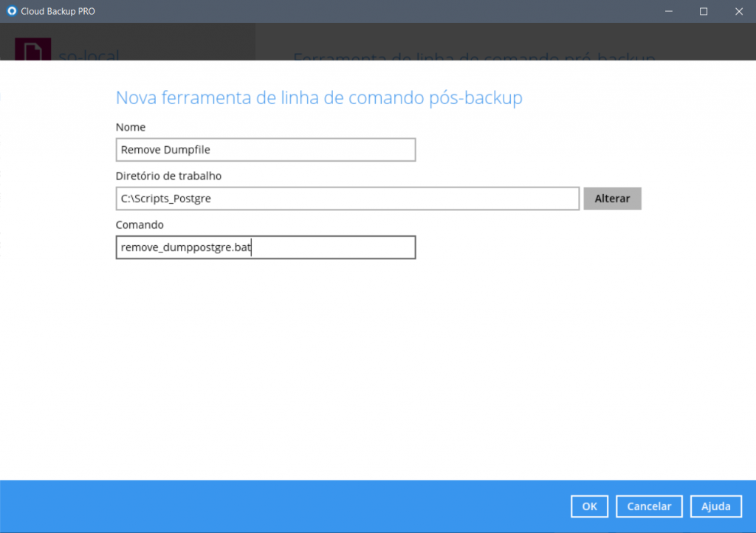
Task: Confirm the post-backup command with OK
Action: pos(589,506)
